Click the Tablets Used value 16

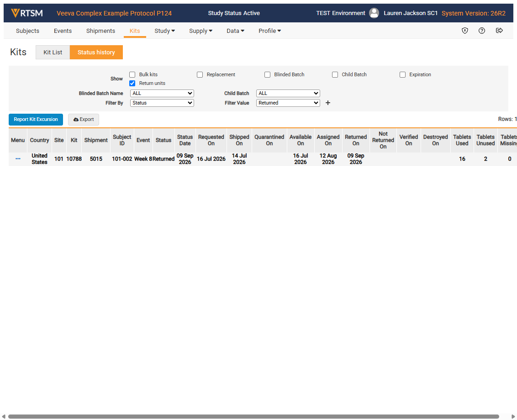462,159
